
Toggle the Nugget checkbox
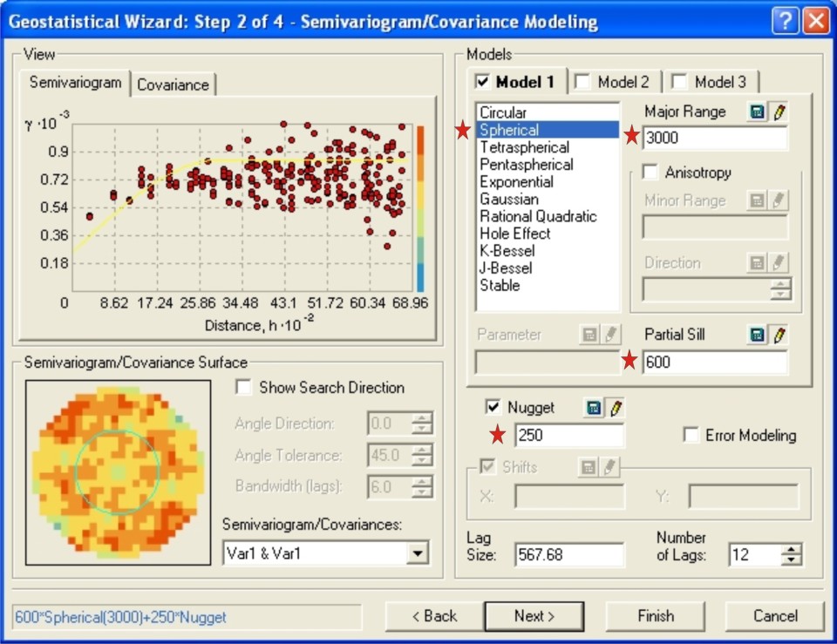tap(493, 407)
